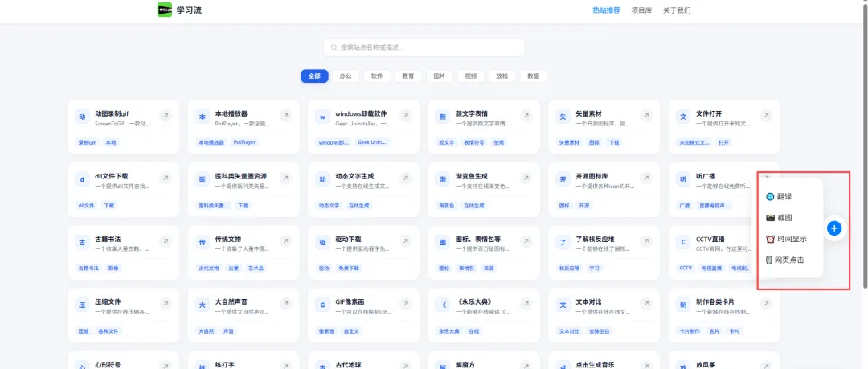Open the 压缩文件 card's arrow icon
This screenshot has height=369, width=868.
166,304
